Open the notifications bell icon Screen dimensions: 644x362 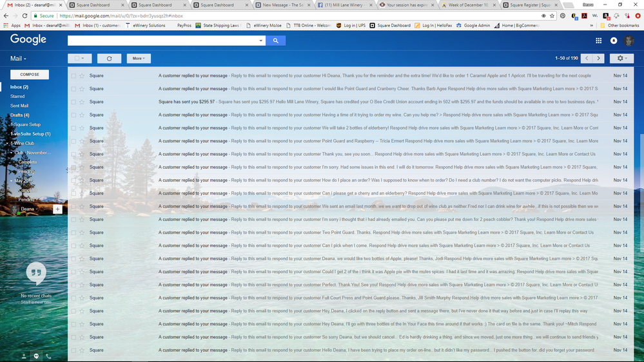click(x=614, y=41)
